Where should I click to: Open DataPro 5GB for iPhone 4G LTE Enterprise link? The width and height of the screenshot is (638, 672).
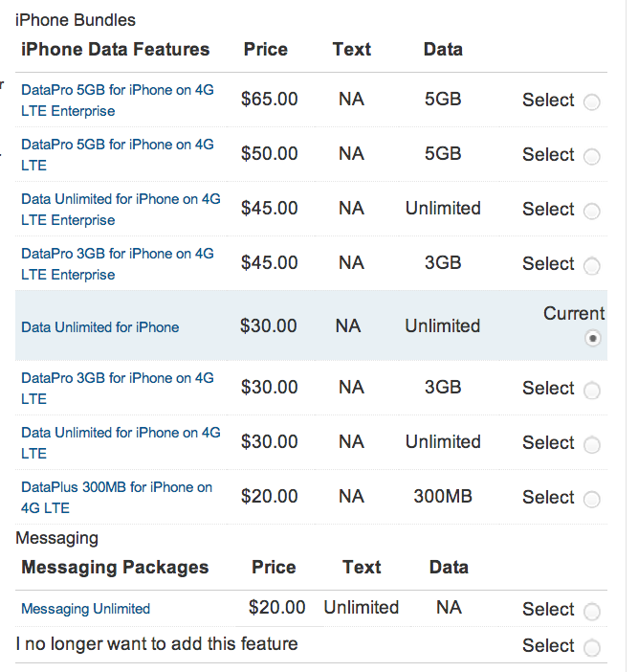click(x=118, y=101)
